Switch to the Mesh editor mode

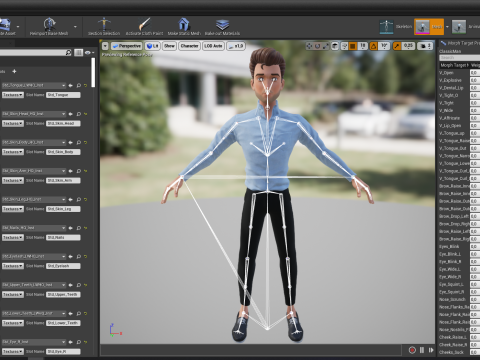(429, 27)
